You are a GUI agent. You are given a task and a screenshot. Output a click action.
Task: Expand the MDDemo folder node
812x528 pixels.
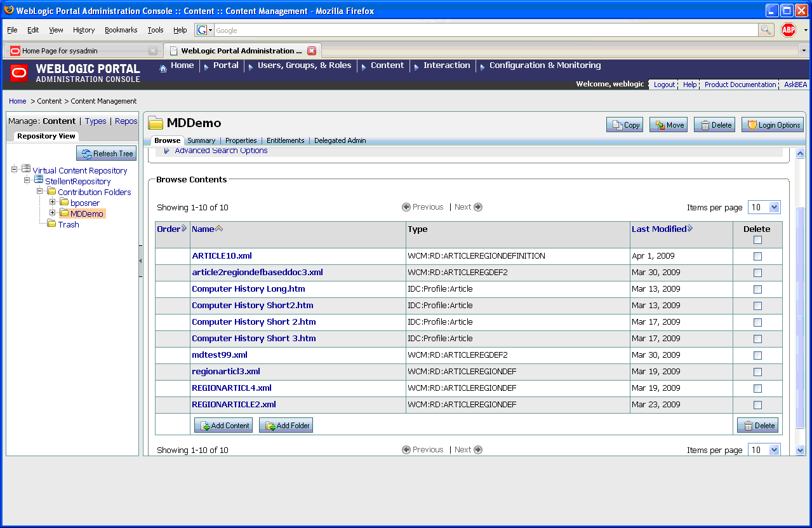coord(53,213)
